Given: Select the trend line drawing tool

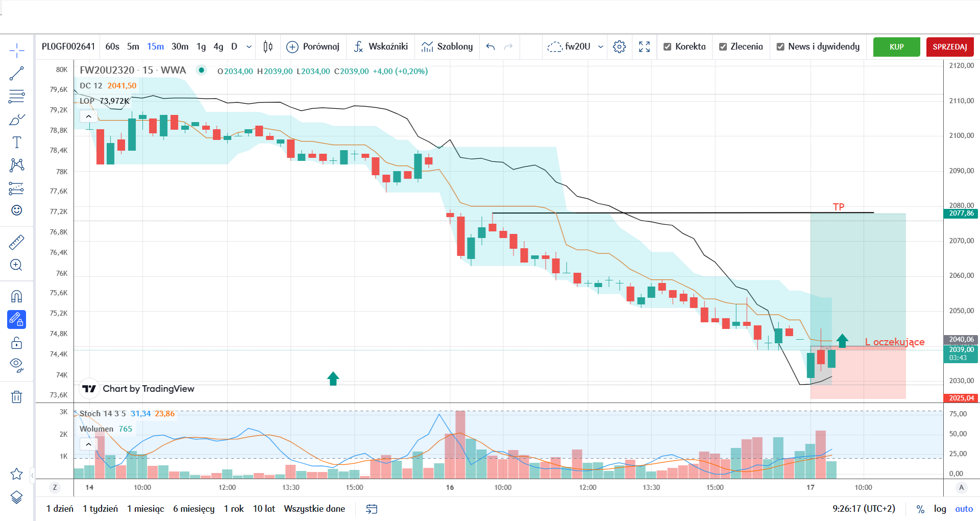Looking at the screenshot, I should (17, 74).
